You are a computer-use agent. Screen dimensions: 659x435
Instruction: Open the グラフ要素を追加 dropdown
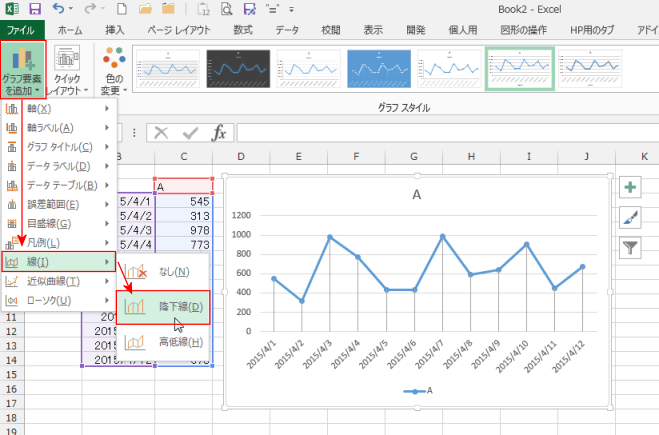click(x=22, y=68)
